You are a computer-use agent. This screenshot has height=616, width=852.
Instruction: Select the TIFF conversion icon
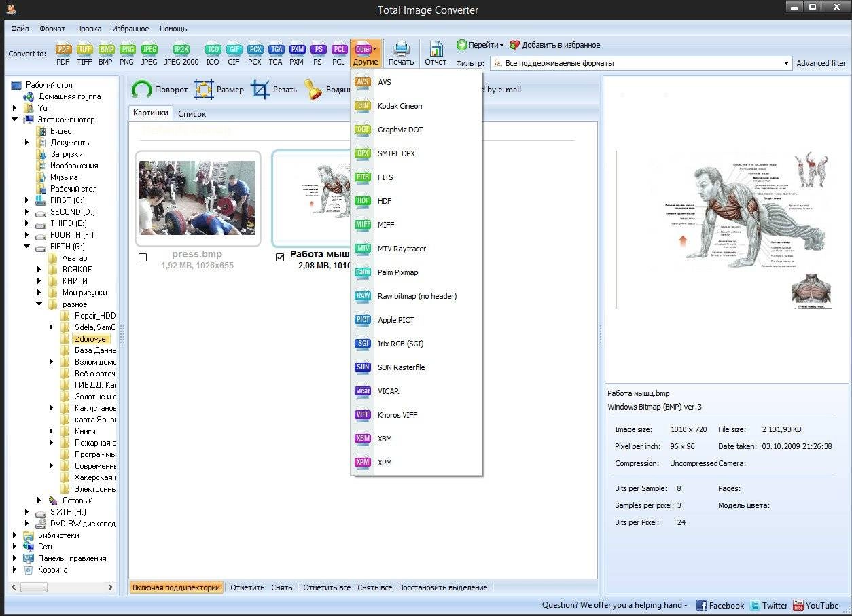84,54
